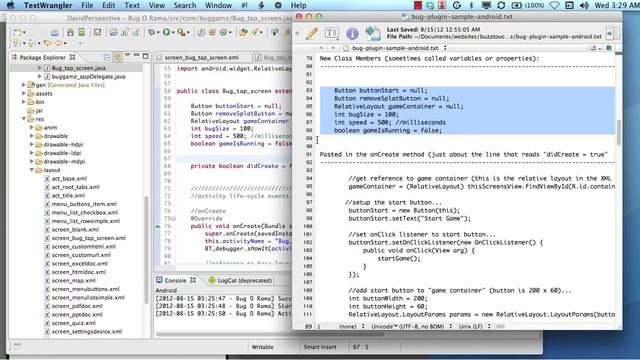Click the Package Explorer vertical scrollbar
The height and width of the screenshot is (360, 640).
pyautogui.click(x=147, y=249)
